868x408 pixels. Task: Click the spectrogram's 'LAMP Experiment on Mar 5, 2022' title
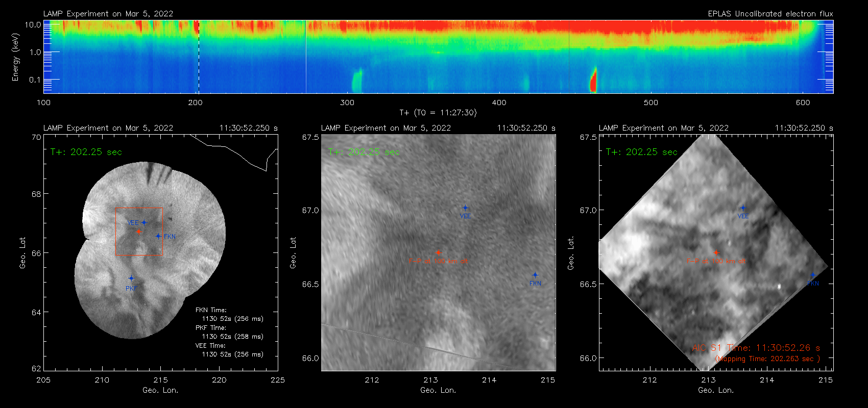pos(108,14)
